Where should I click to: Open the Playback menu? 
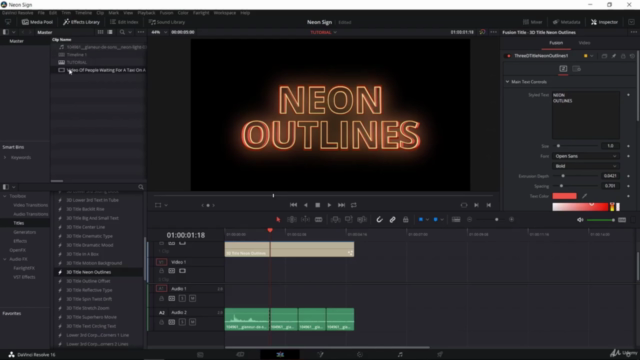coord(146,13)
